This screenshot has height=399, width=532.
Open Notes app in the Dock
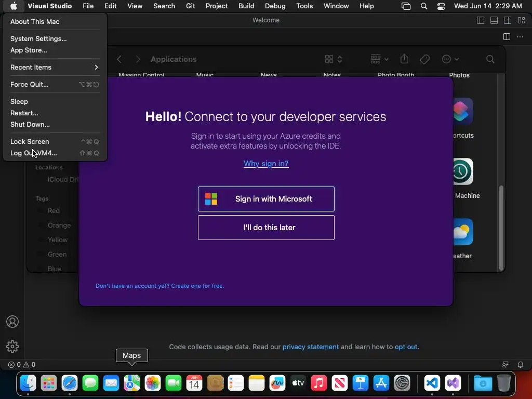[257, 383]
